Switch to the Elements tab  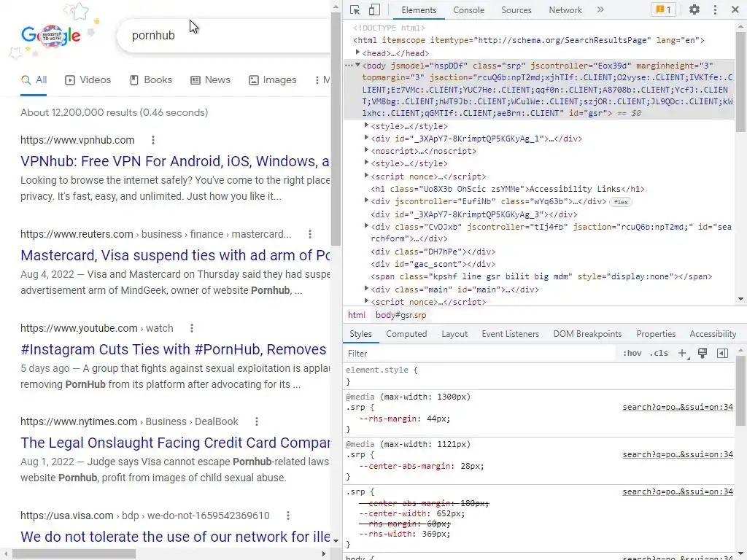tap(419, 10)
